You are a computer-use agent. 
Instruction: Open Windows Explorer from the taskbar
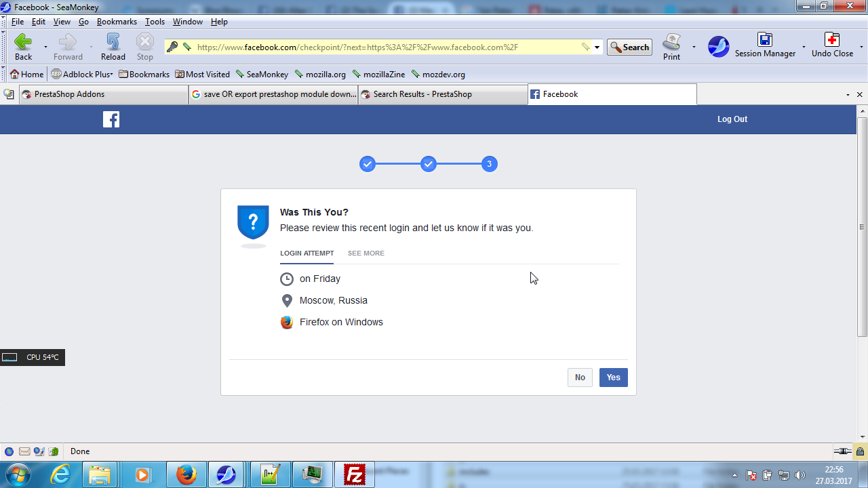point(100,474)
